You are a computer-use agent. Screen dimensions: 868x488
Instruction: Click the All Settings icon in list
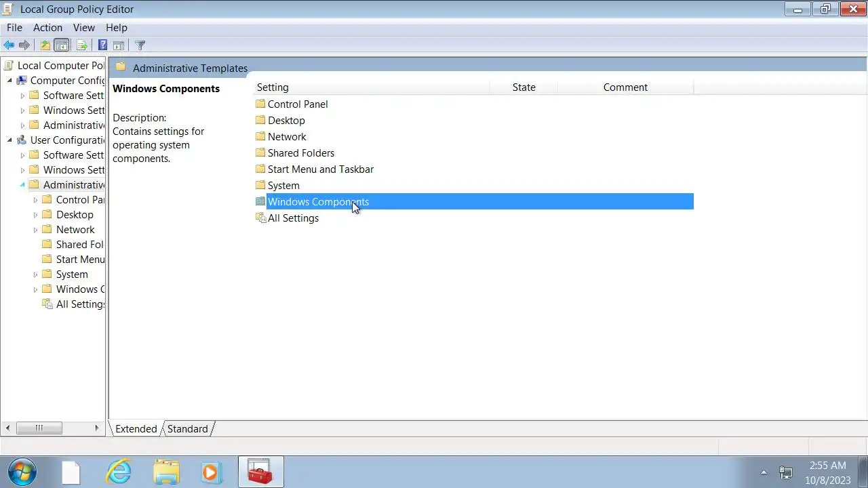[260, 218]
